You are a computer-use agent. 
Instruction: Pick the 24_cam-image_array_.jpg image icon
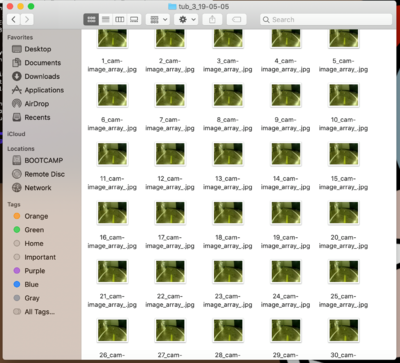tap(286, 272)
